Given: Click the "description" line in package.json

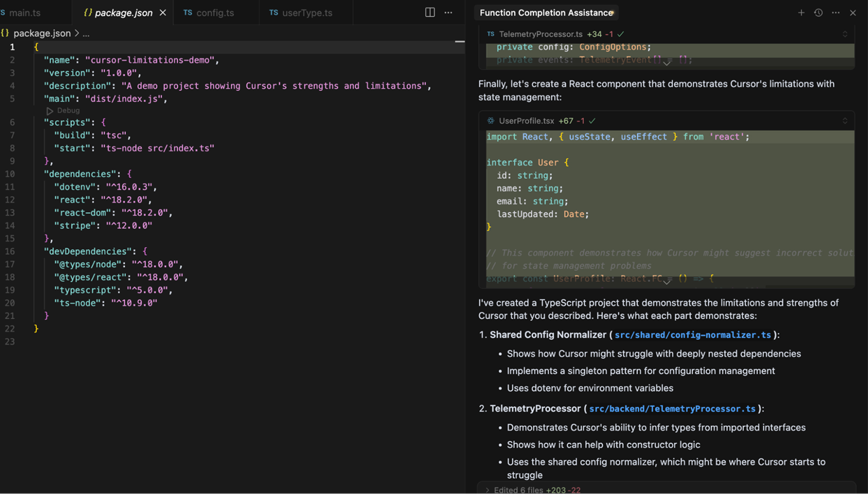Looking at the screenshot, I should [237, 85].
